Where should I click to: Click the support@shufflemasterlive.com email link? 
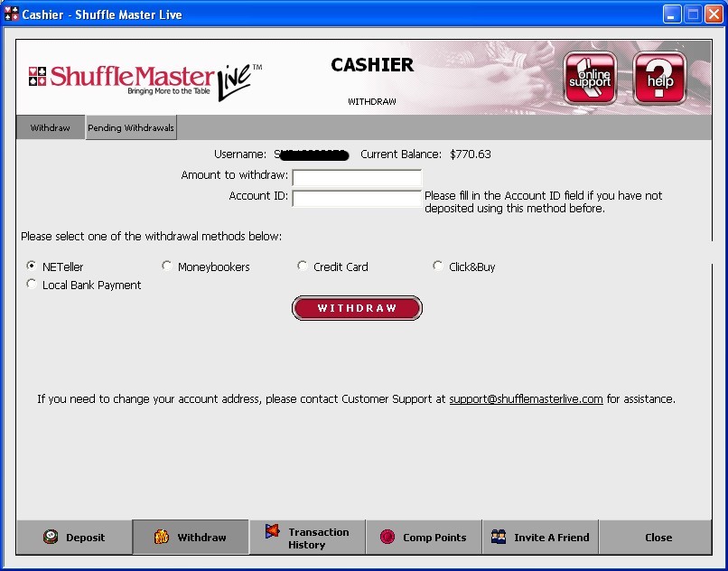(x=526, y=398)
